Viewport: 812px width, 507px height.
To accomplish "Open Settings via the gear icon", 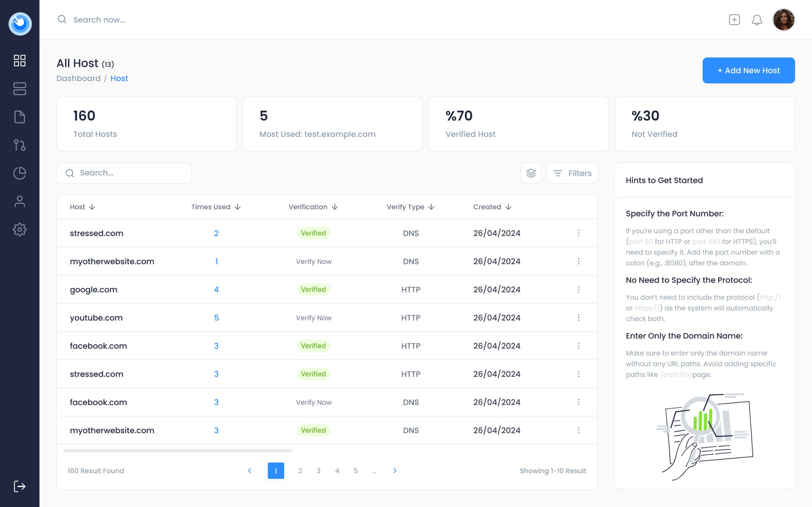I will point(19,229).
